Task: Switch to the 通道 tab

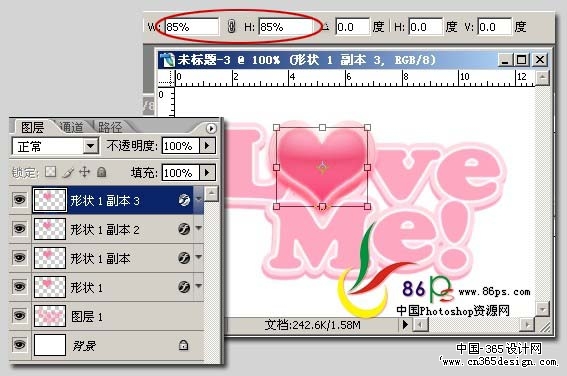Action: [x=71, y=127]
